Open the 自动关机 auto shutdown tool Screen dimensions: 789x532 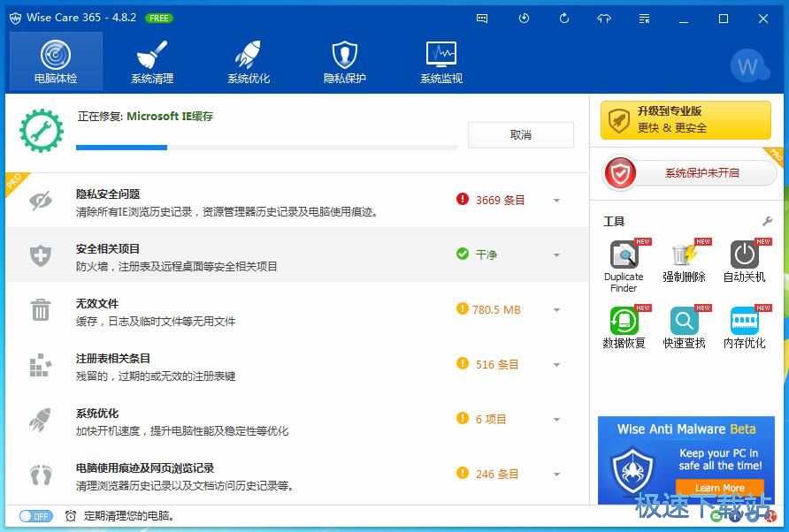(744, 261)
